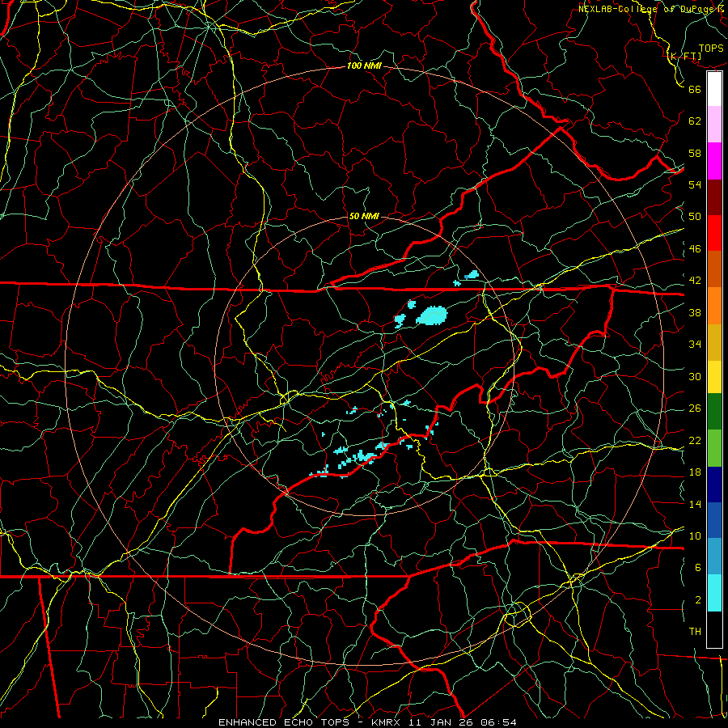
Task: Click the light green 22 kft band
Action: coord(714,447)
